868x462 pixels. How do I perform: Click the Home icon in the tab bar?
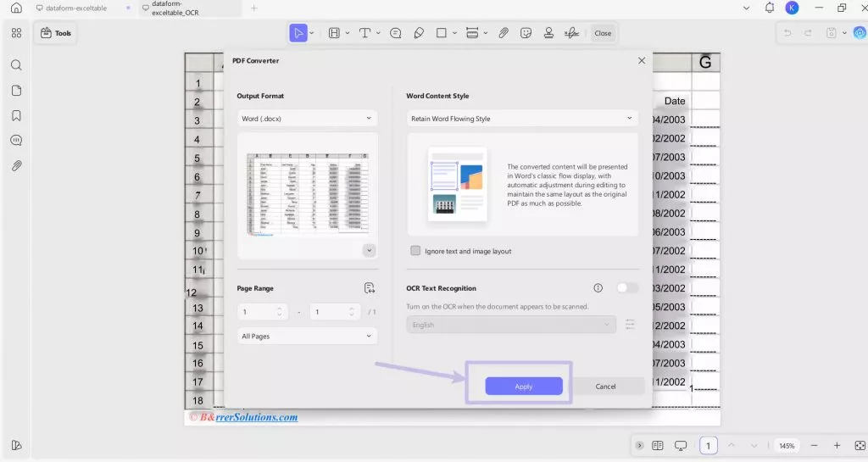click(17, 8)
